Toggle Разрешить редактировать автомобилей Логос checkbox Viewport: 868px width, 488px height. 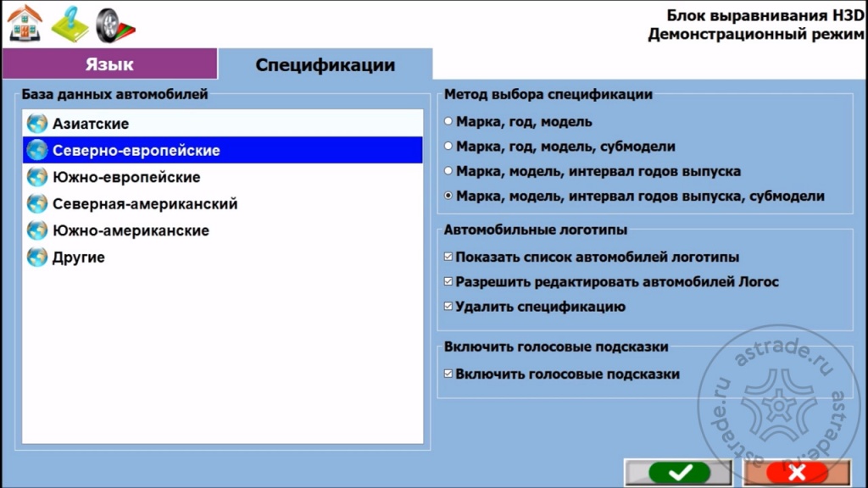coord(448,281)
